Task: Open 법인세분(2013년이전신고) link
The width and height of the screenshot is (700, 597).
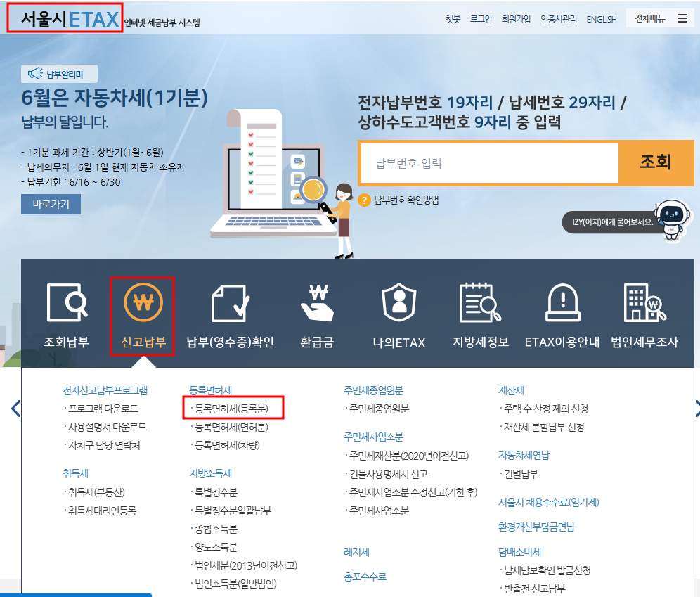Action: coord(246,565)
